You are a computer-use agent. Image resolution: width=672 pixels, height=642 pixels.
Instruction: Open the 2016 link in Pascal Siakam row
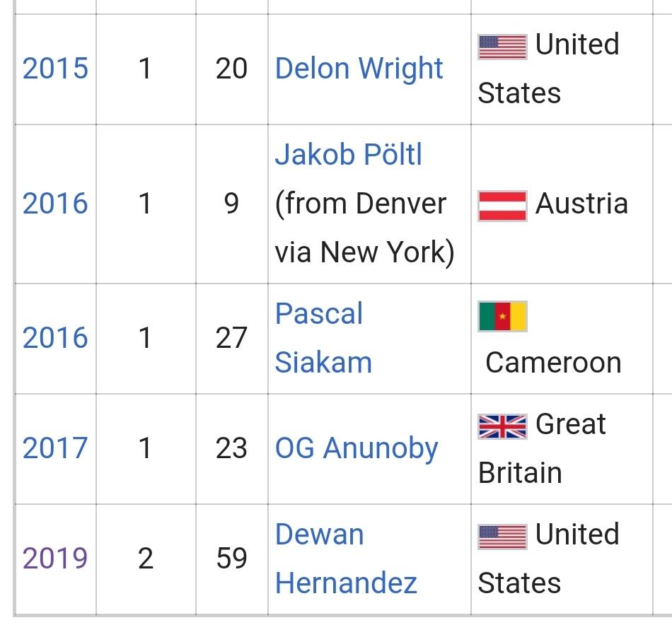click(55, 338)
